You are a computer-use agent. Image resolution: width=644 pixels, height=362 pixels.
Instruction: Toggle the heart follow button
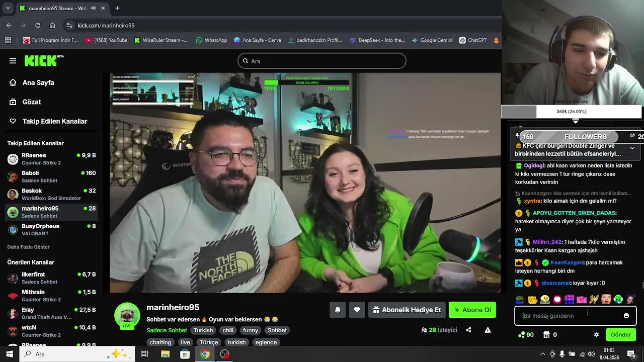[357, 310]
